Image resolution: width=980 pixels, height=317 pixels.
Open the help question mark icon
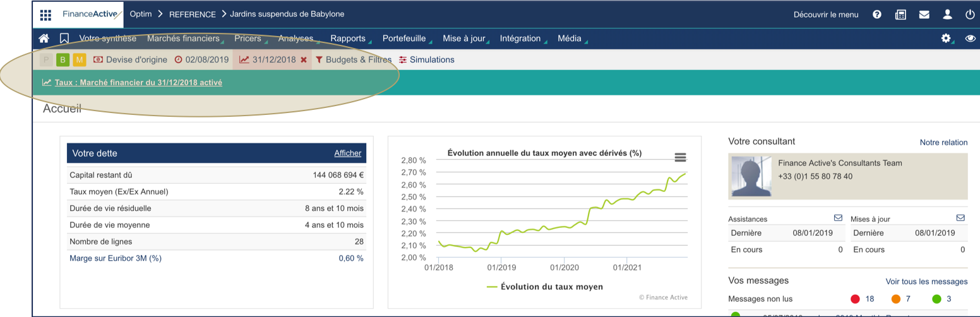[x=877, y=15]
